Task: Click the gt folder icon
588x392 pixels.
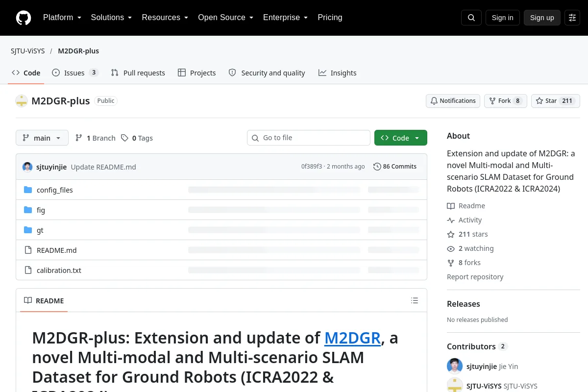Action: 28,230
